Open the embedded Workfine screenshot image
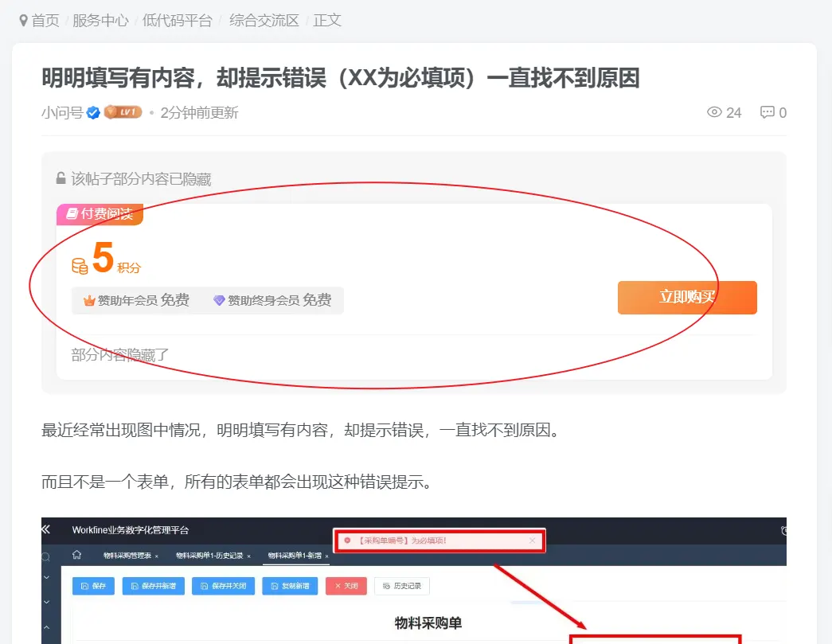The image size is (832, 644). pyautogui.click(x=414, y=581)
